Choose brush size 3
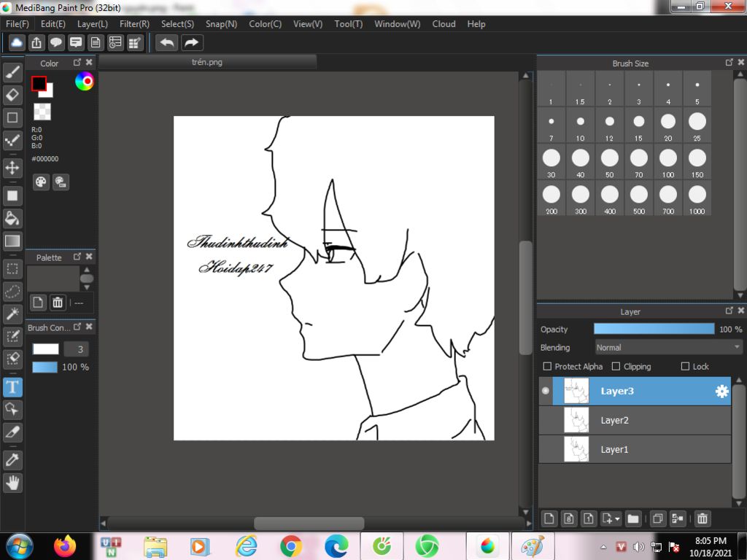 [x=639, y=89]
